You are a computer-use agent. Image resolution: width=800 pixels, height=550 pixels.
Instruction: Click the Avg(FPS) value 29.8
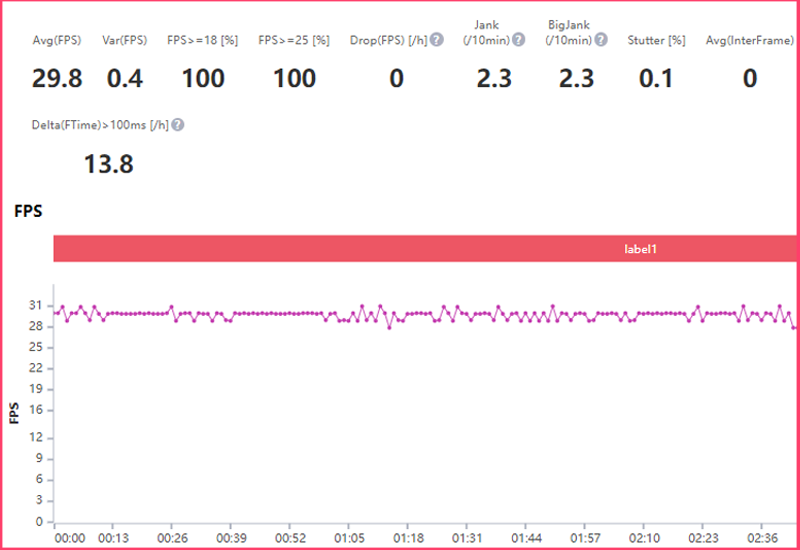[x=57, y=79]
